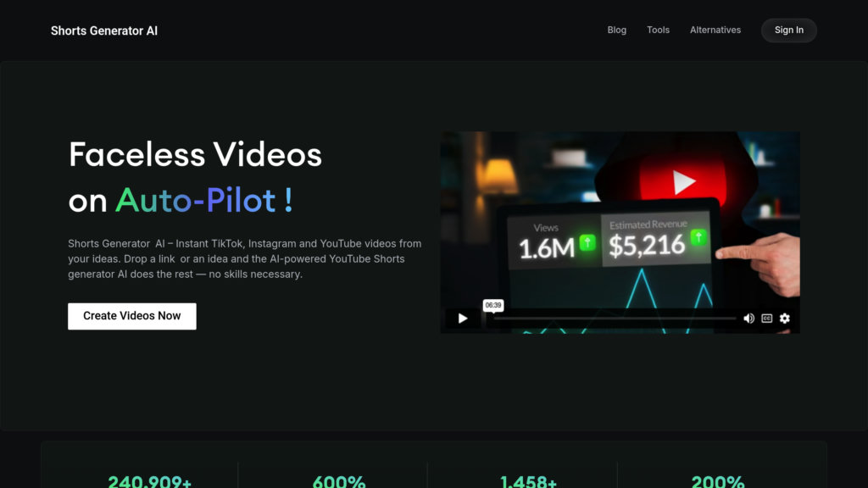Go to the Alternatives page
The image size is (868, 488).
point(715,30)
